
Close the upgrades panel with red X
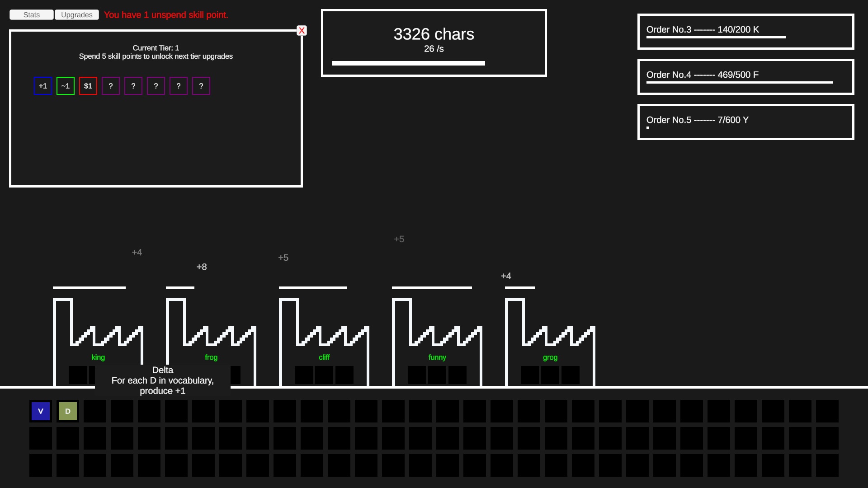pyautogui.click(x=302, y=30)
